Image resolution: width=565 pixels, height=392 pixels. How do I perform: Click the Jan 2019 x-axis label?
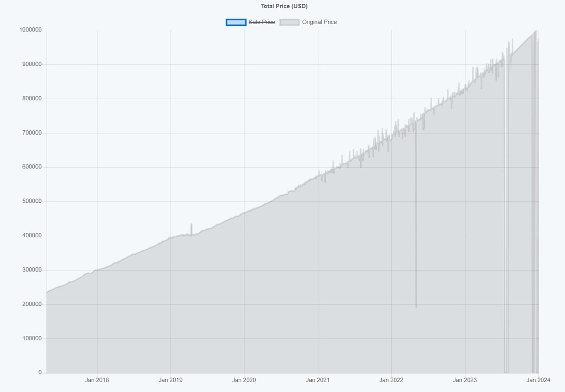point(170,380)
